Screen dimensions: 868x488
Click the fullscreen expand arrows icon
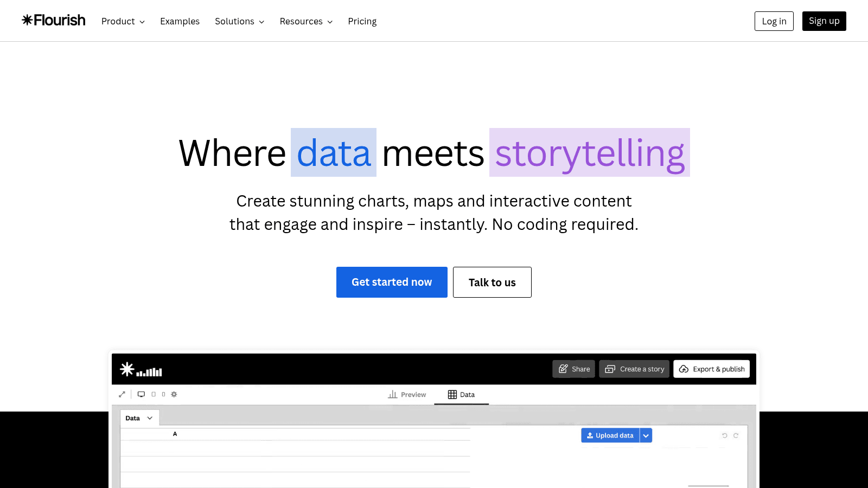coord(122,394)
